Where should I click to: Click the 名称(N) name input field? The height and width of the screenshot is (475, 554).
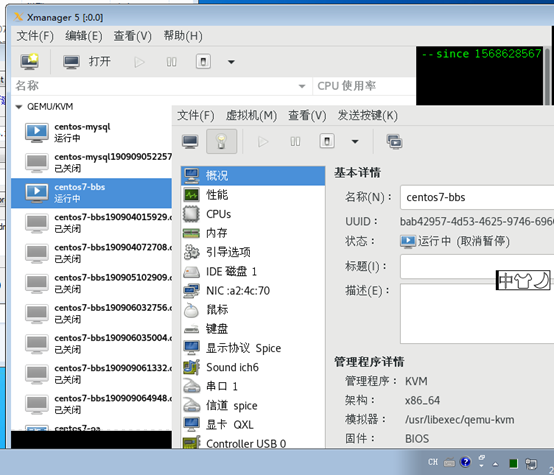477,197
